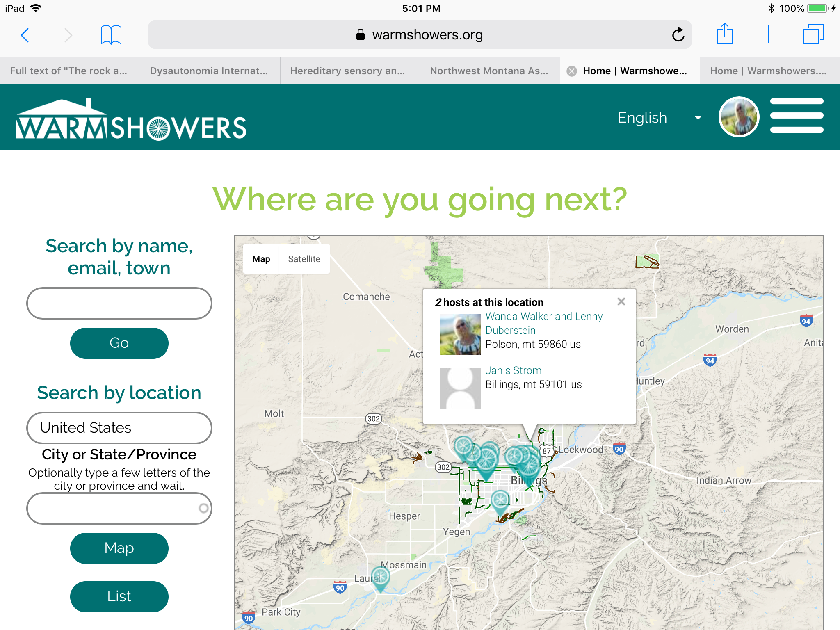Screen dimensions: 840x630
Task: Open profile avatar in site header
Action: (x=739, y=117)
